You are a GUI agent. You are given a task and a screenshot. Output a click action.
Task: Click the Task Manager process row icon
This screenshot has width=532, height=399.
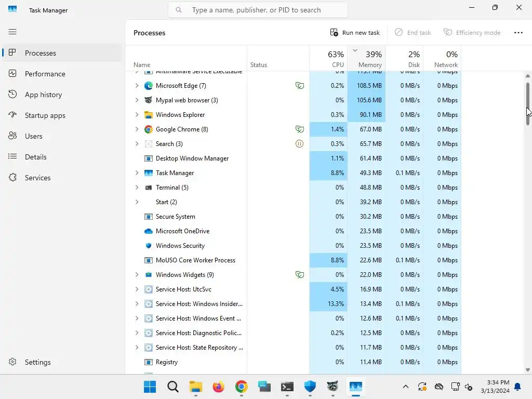tap(148, 173)
